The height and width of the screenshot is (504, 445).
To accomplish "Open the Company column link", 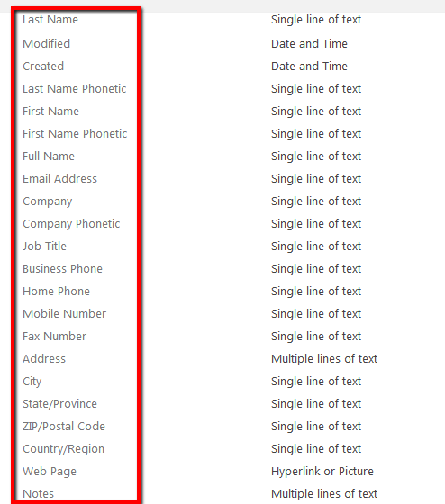I will [48, 202].
